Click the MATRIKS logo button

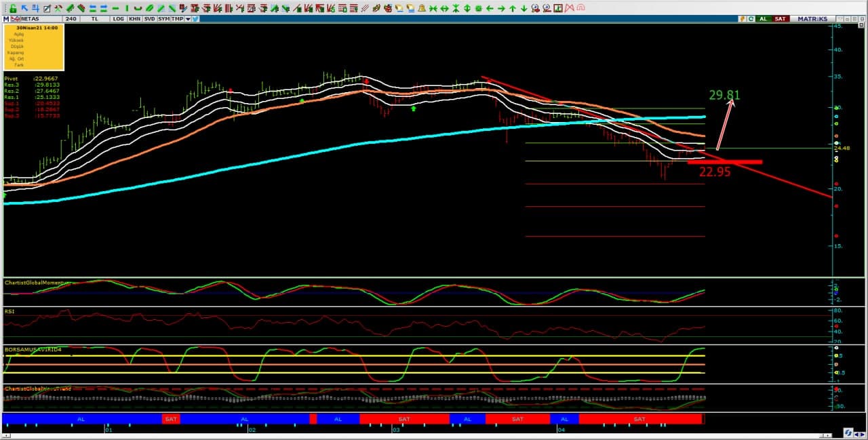pyautogui.click(x=812, y=19)
